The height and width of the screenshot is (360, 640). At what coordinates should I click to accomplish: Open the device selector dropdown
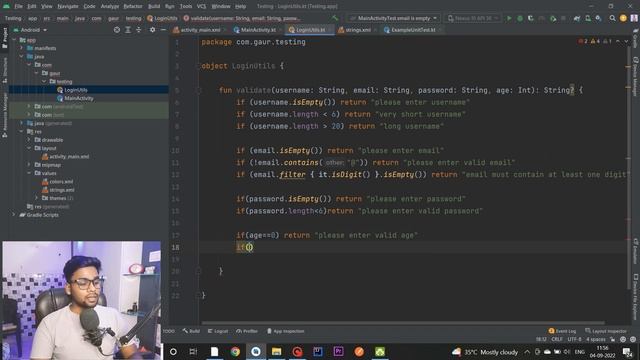point(473,18)
